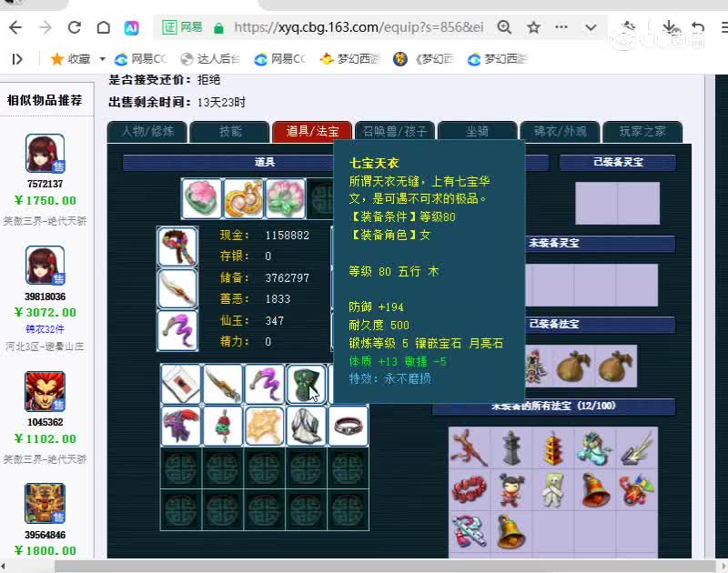
Task: Open the page zoom magnifier icon
Action: click(504, 27)
